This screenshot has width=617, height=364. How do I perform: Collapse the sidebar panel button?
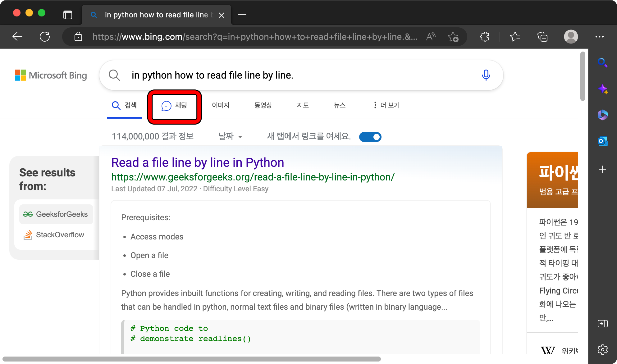[x=602, y=324]
